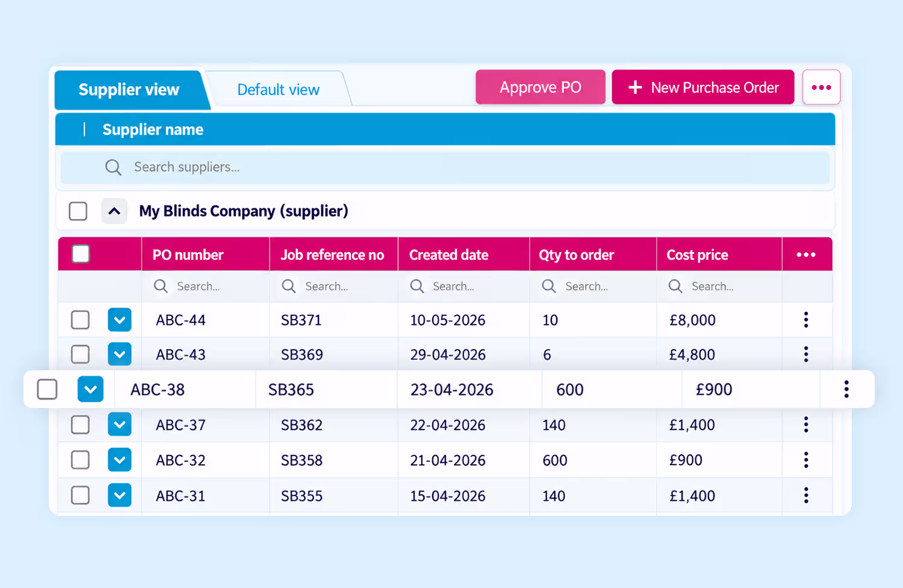
Task: Click the search icon under PO number
Action: pyautogui.click(x=161, y=286)
